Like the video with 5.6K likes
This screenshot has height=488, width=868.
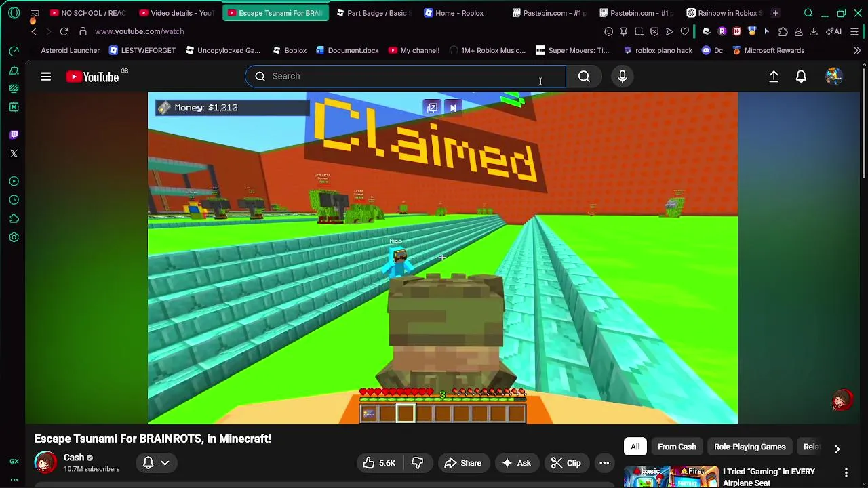point(379,463)
